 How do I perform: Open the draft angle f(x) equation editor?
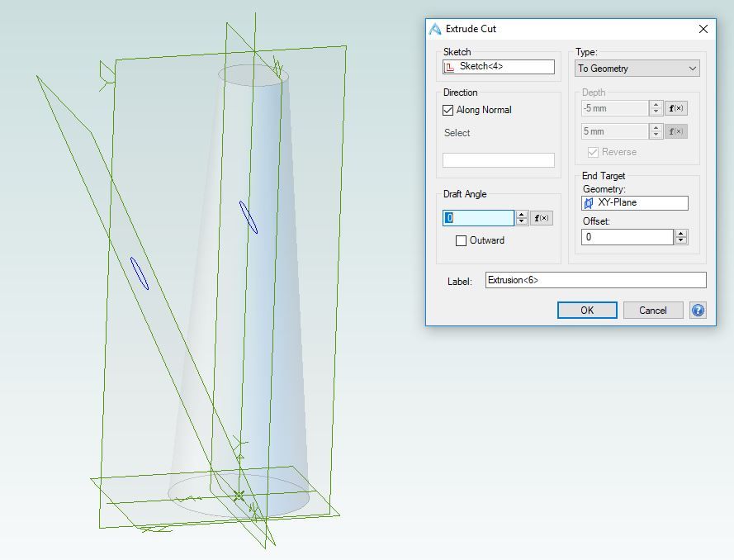pyautogui.click(x=542, y=218)
